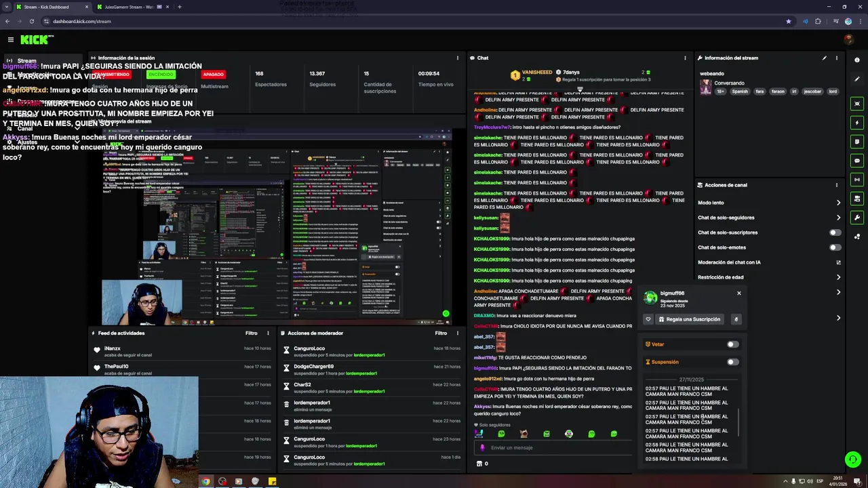Open the three-dot menu of Acciones de canal

(836, 185)
